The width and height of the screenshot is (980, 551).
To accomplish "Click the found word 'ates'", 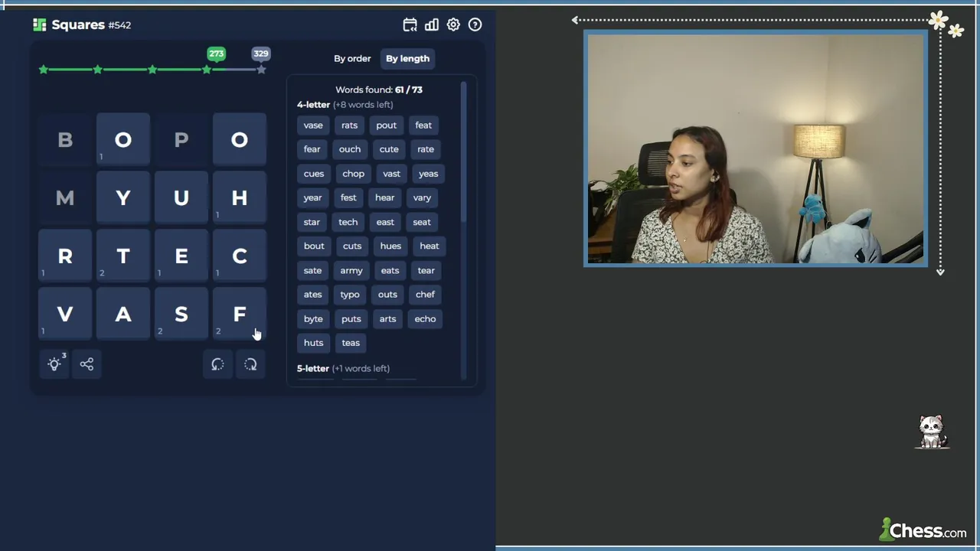I will [312, 295].
